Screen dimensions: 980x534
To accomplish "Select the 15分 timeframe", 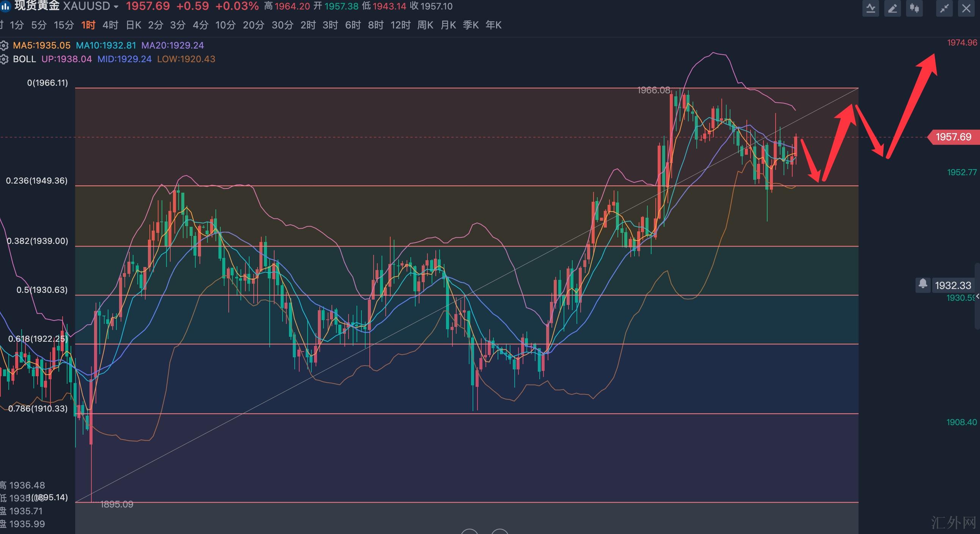I will (x=64, y=25).
